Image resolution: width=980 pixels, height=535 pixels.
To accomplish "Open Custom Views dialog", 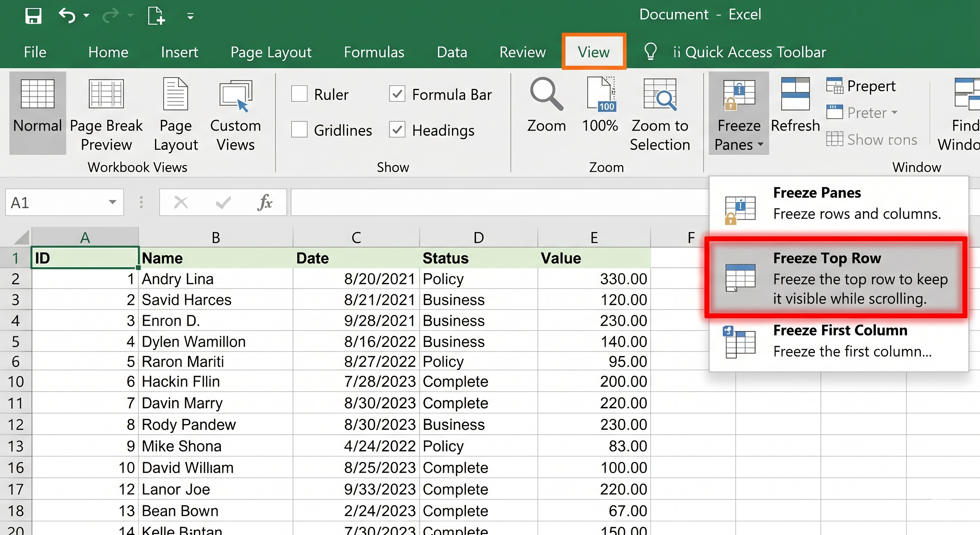I will click(x=236, y=114).
